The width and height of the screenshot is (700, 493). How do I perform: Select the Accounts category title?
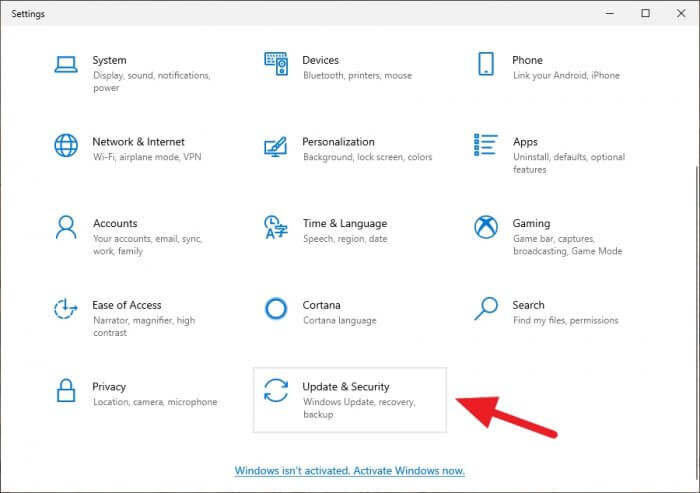point(115,223)
